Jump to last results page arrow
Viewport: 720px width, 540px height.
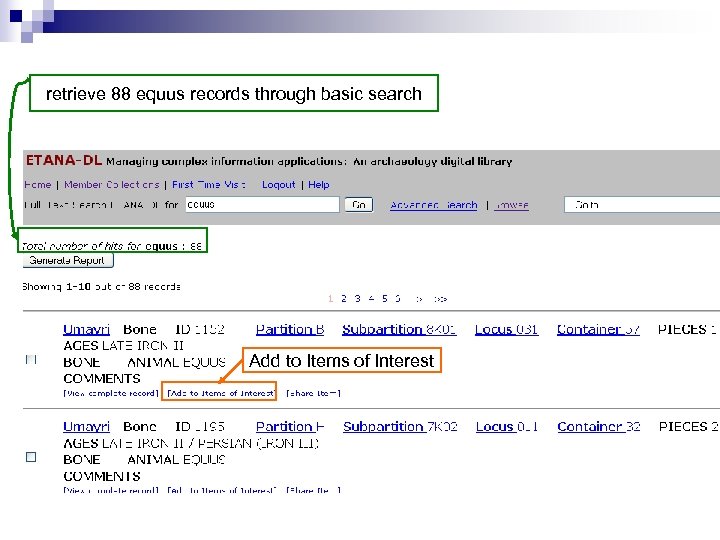pos(440,299)
